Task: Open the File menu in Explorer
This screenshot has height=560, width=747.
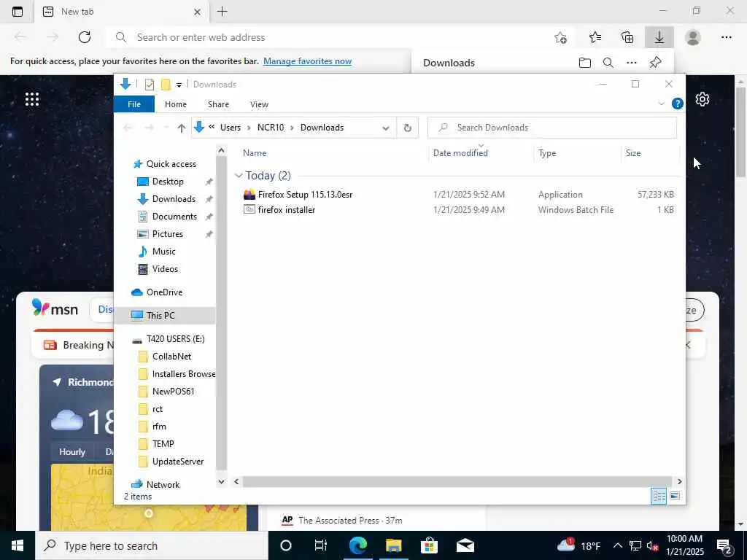Action: tap(134, 104)
